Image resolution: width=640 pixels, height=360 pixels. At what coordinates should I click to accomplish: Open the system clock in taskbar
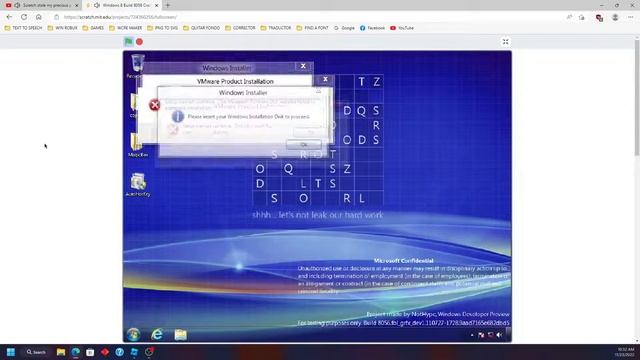[x=625, y=352]
